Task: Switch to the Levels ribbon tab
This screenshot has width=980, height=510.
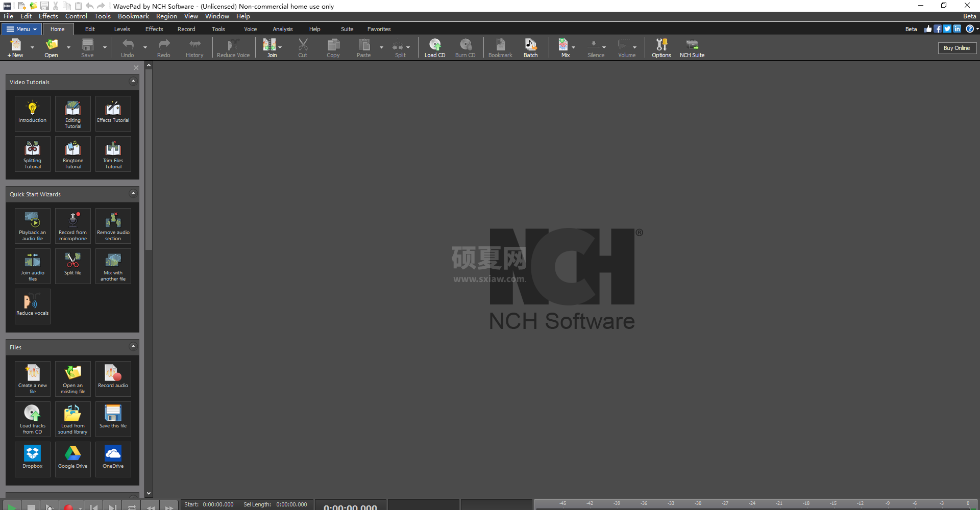Action: click(x=122, y=29)
